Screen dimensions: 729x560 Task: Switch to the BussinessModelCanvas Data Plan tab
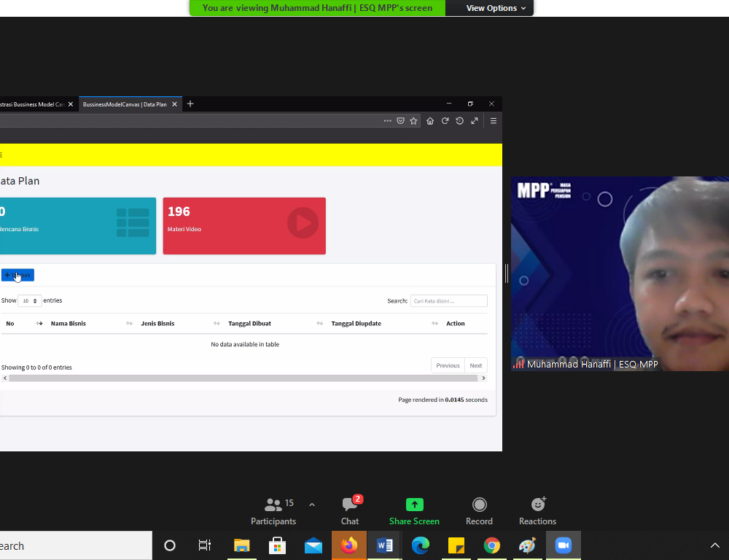[x=125, y=104]
